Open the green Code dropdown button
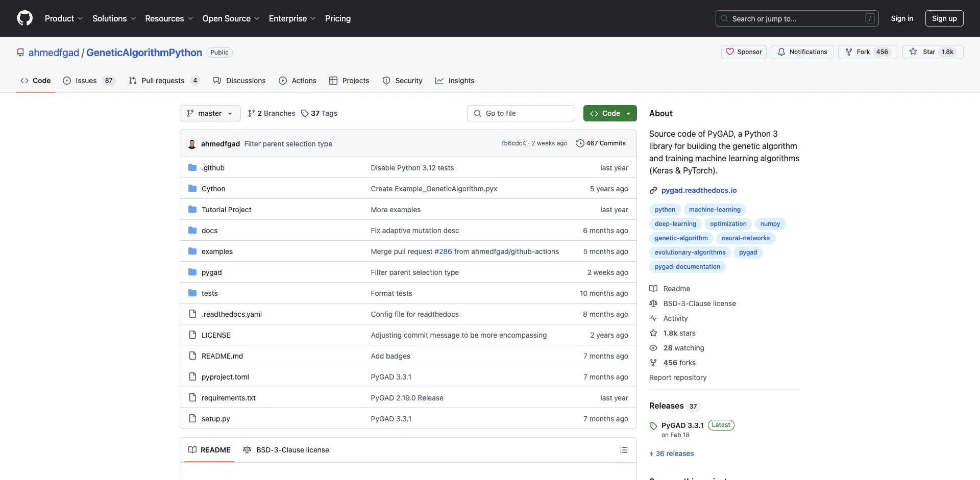 tap(610, 113)
